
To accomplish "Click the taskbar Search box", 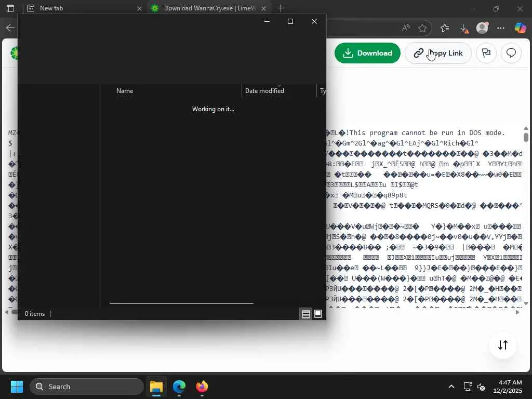I will pyautogui.click(x=87, y=387).
